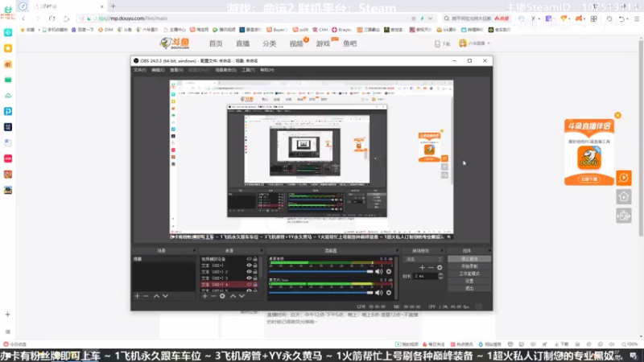Screen dimensions: 644x362
Task: Toggle the lock on 文本 (GDI+) source
Action: [255, 265]
